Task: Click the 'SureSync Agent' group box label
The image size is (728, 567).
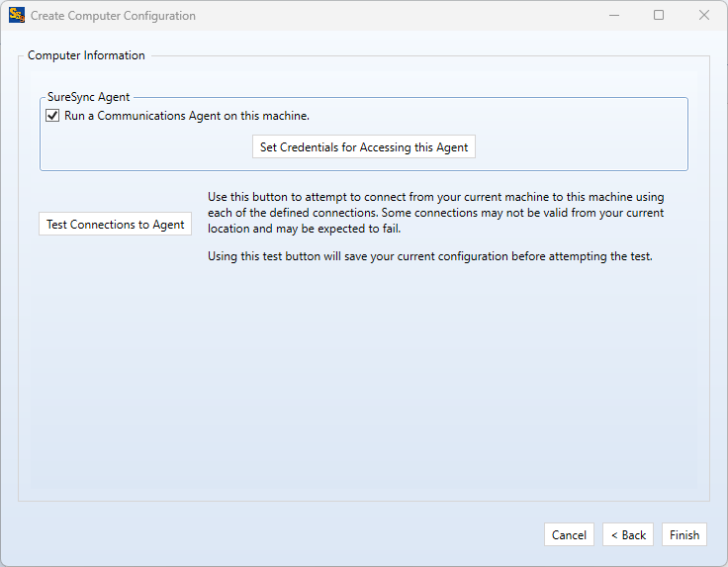Action: [89, 97]
